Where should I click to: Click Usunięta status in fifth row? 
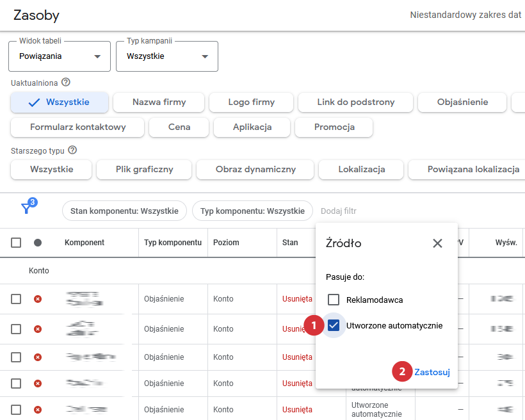297,409
